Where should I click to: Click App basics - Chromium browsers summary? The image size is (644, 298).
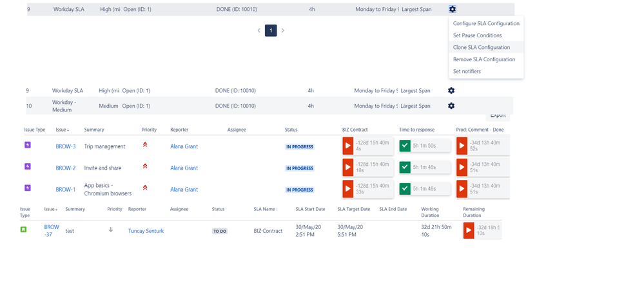[x=108, y=189]
